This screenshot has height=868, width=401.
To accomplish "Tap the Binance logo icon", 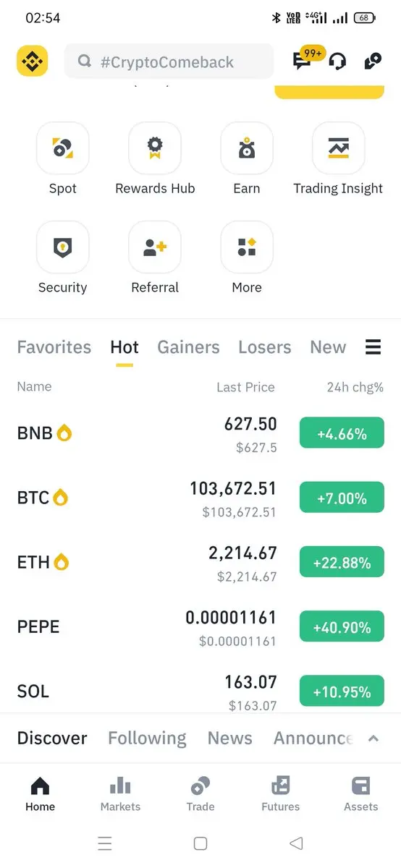I will pyautogui.click(x=32, y=61).
